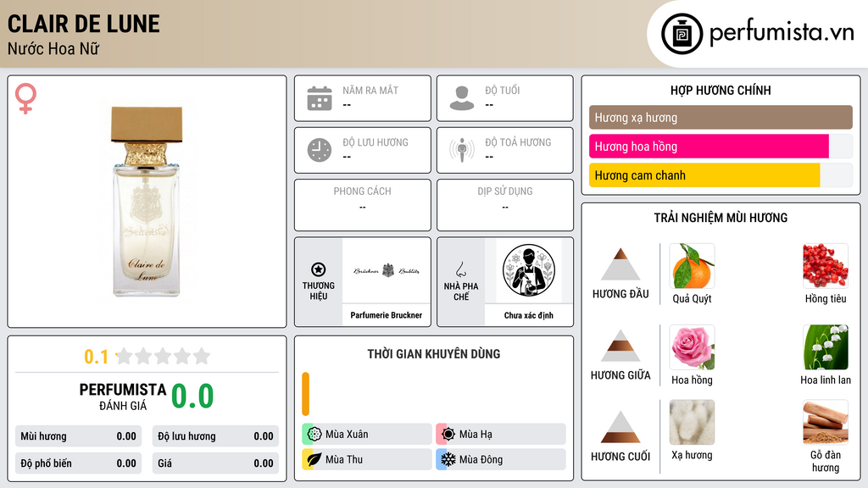Click the orange recommended-time bar
The width and height of the screenshot is (868, 488).
305,394
